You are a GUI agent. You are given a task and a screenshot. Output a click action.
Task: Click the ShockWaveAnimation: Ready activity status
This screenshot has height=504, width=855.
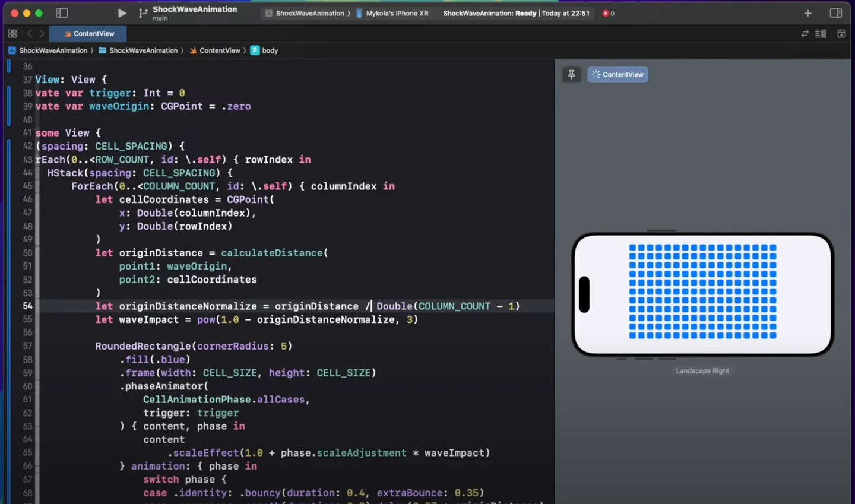click(517, 13)
